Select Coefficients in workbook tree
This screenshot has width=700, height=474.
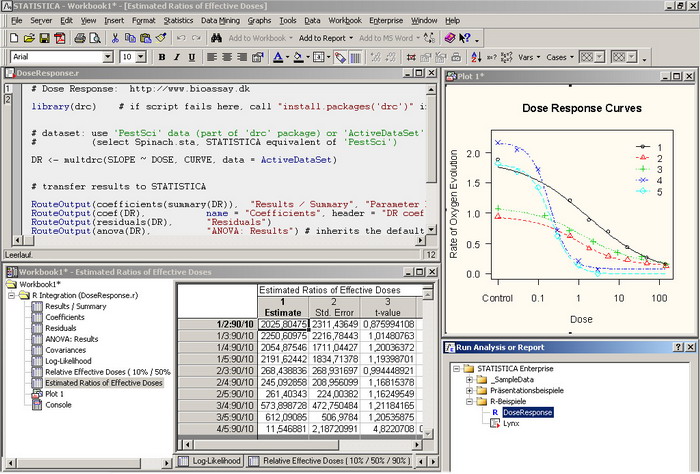(65, 317)
